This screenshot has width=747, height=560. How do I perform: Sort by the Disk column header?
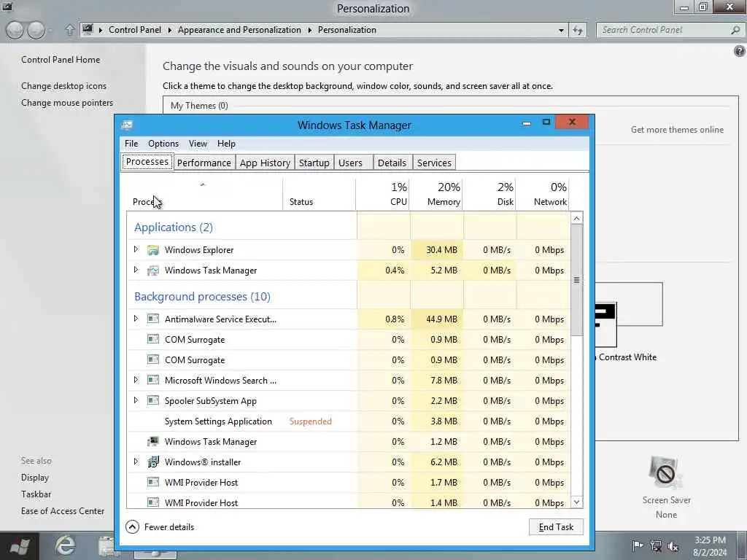click(489, 194)
